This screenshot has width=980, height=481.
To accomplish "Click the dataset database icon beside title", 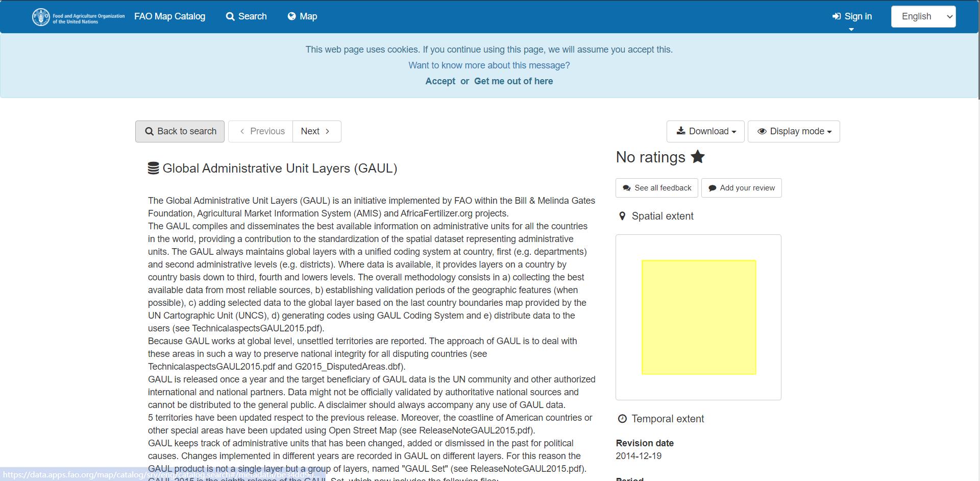I will [153, 169].
